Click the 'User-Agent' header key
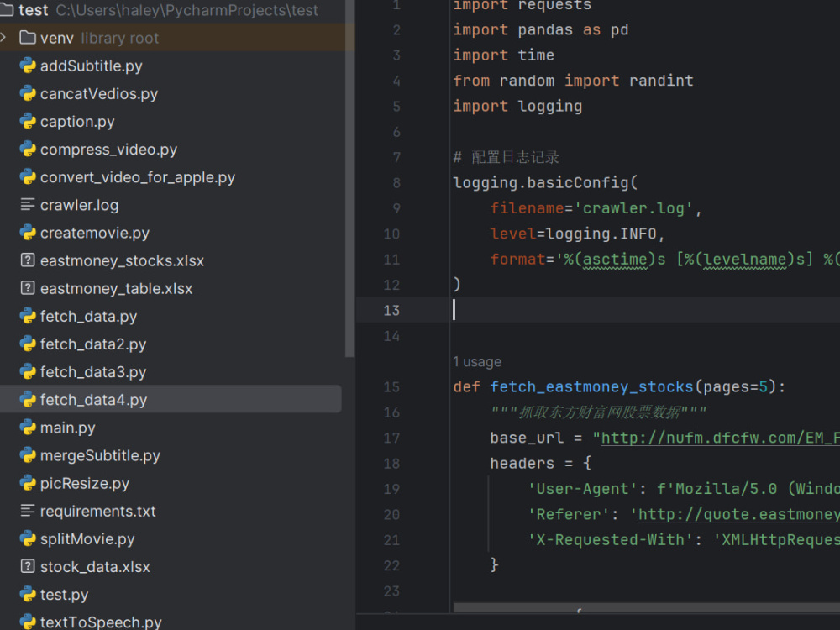 [x=582, y=489]
